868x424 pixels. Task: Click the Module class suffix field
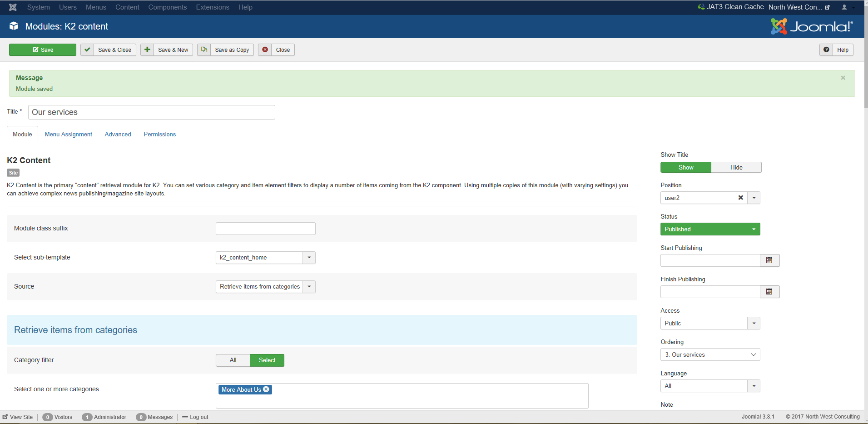265,229
